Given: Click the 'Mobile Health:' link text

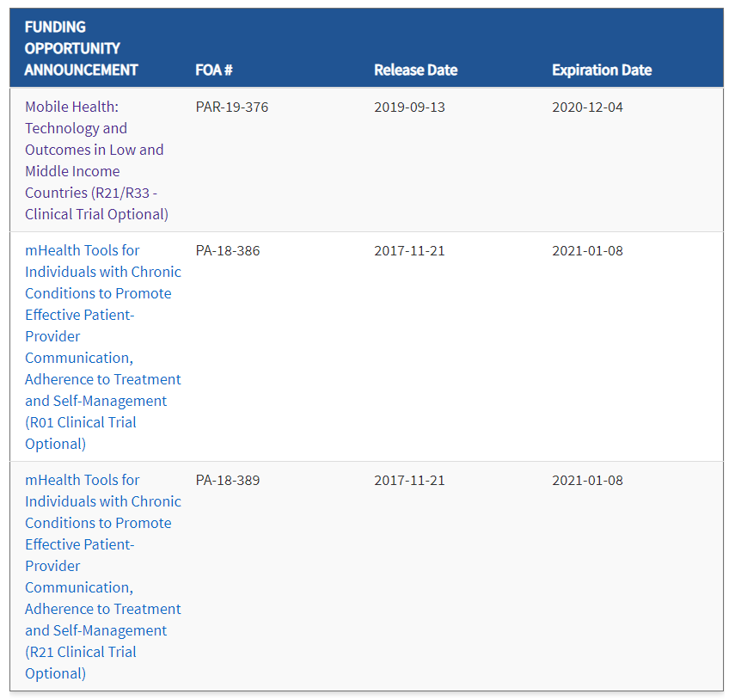Looking at the screenshot, I should 71,107.
